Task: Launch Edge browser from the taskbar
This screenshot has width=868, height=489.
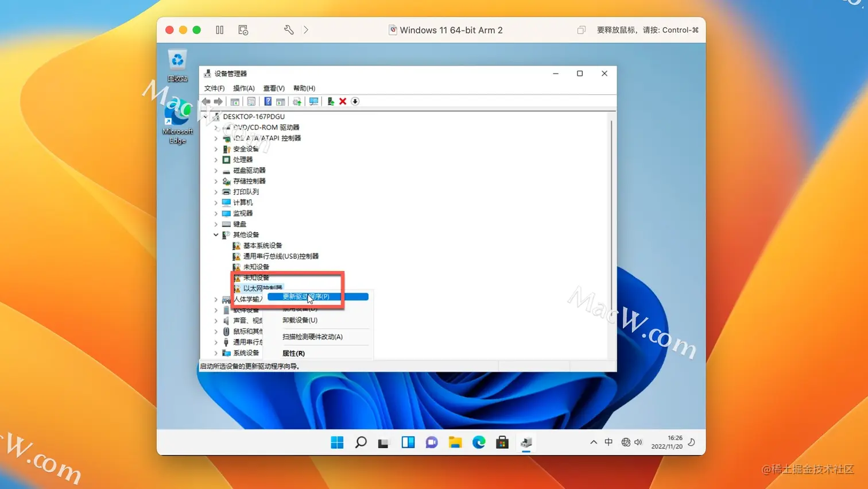Action: point(479,442)
